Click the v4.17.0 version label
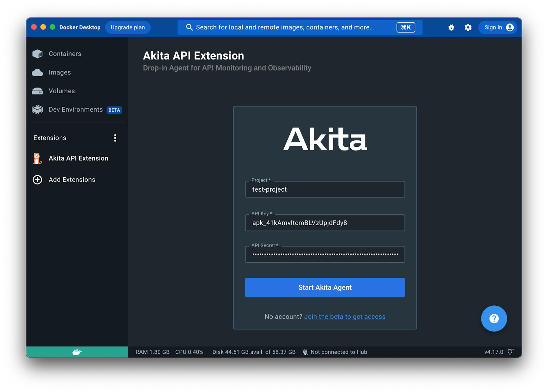548x392 pixels. tap(494, 352)
